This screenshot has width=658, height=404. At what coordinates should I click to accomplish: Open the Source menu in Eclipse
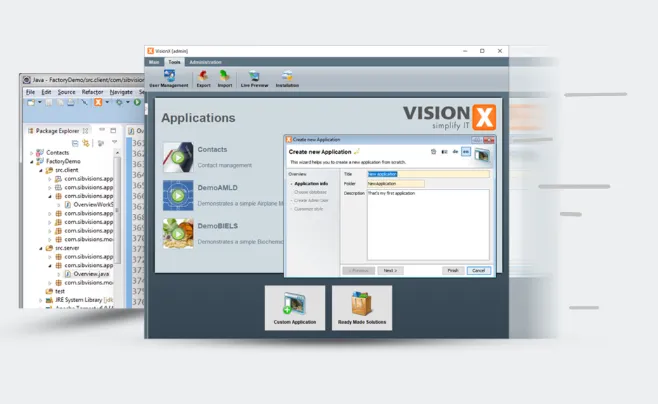coord(66,92)
